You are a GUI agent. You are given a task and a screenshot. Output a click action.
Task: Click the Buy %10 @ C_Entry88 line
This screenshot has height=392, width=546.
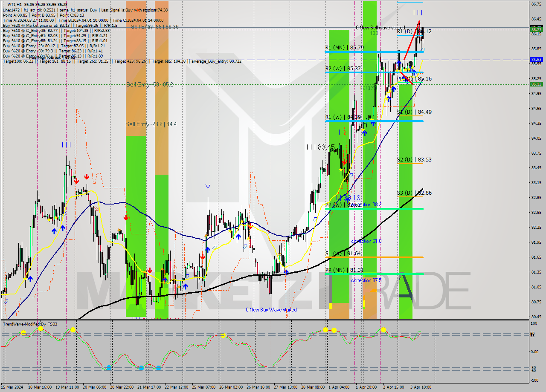(x=55, y=40)
